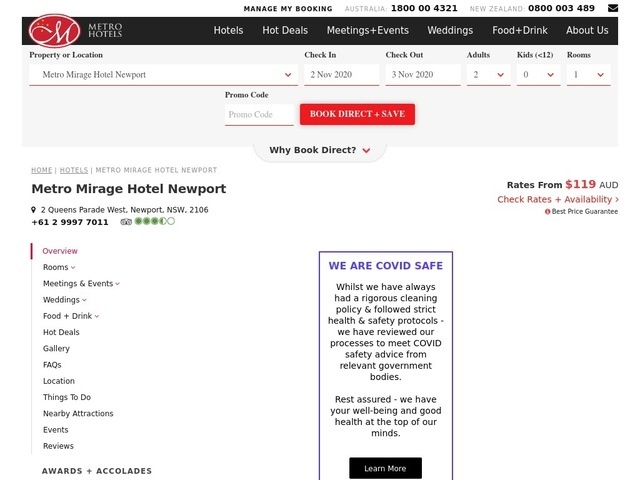The image size is (640, 480).
Task: Click the TripAdvisor rating circles
Action: point(155,221)
